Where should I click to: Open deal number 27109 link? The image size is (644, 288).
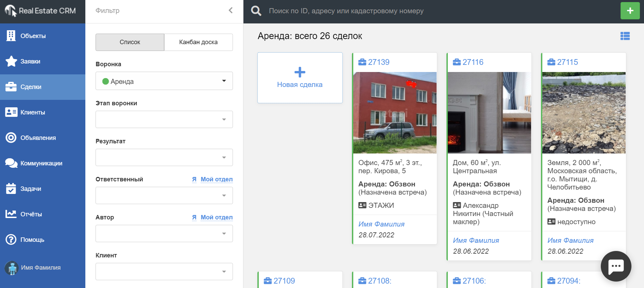point(284,281)
